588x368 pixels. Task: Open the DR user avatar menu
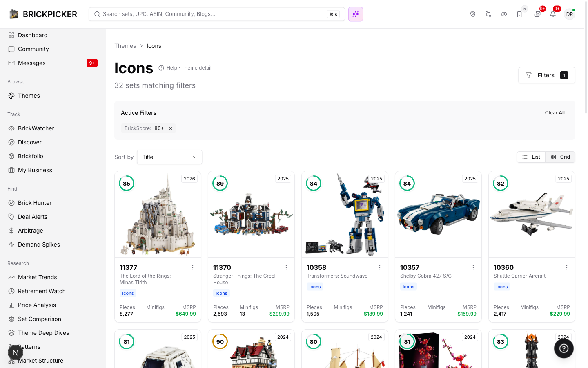(570, 14)
